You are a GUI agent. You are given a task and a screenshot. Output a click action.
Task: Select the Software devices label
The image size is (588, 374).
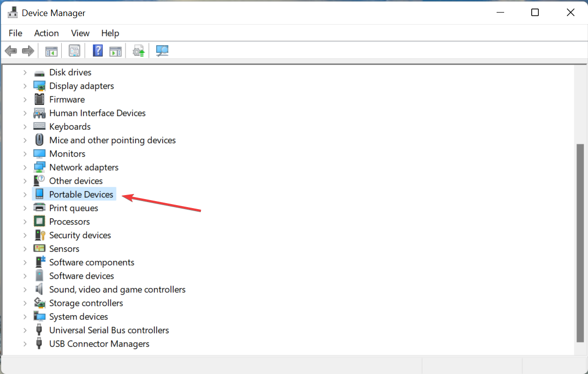pos(82,275)
